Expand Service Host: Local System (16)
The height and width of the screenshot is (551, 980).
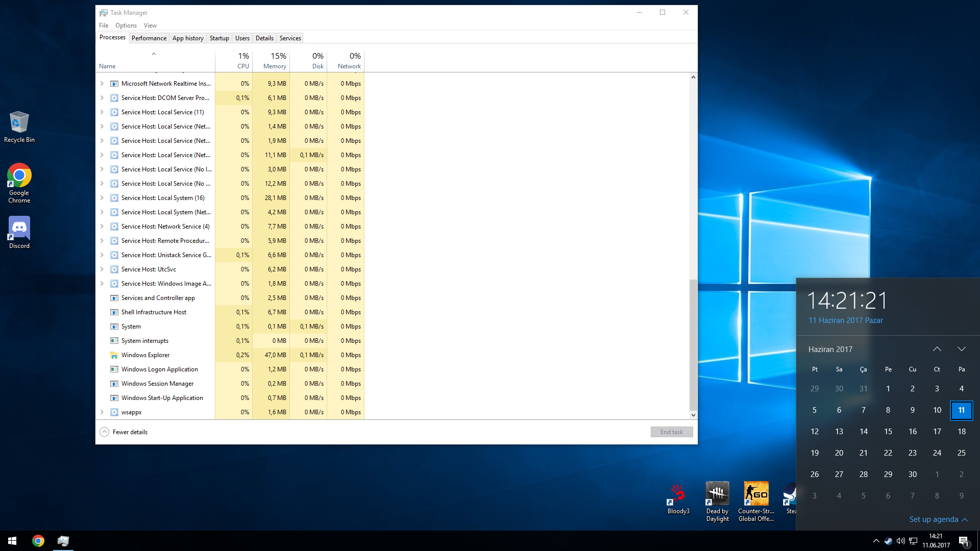[x=102, y=198]
